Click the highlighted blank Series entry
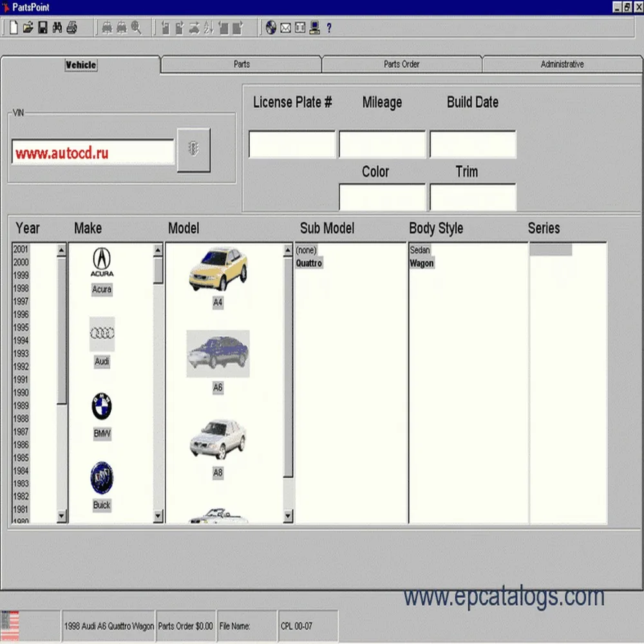 551,250
